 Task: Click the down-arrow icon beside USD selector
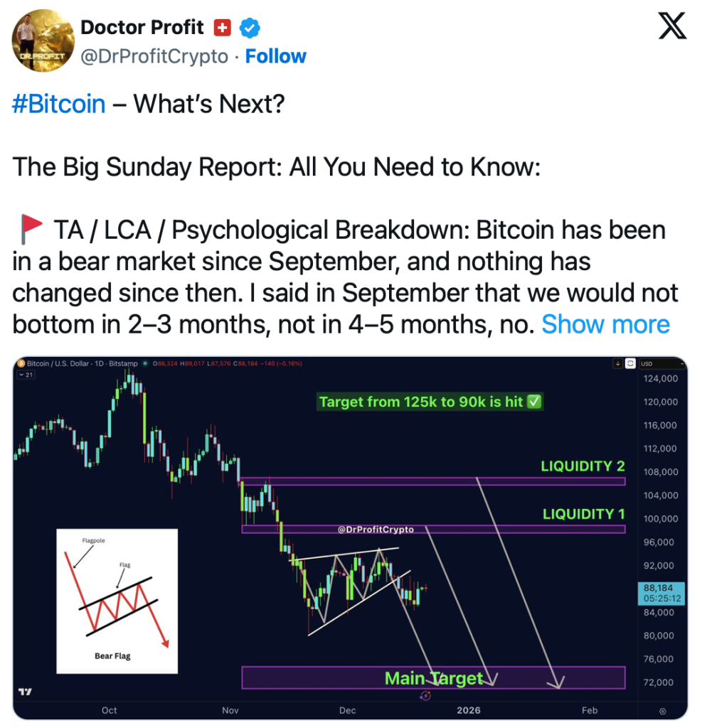tap(617, 363)
